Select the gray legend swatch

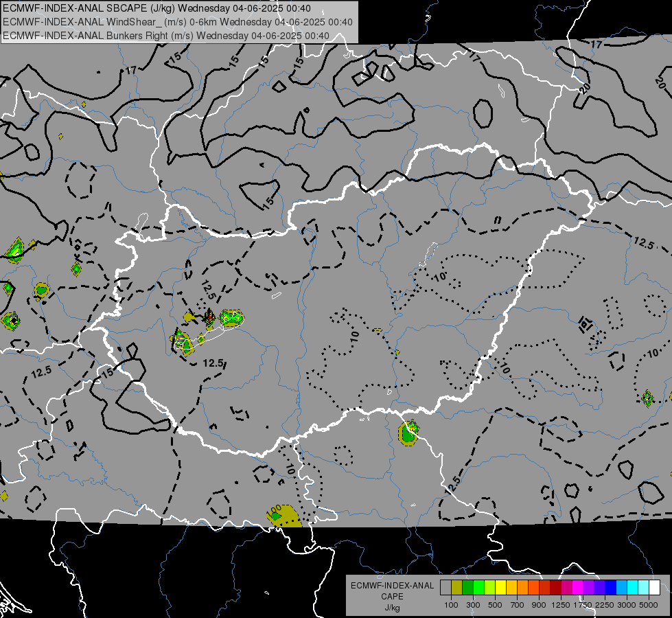click(x=445, y=587)
